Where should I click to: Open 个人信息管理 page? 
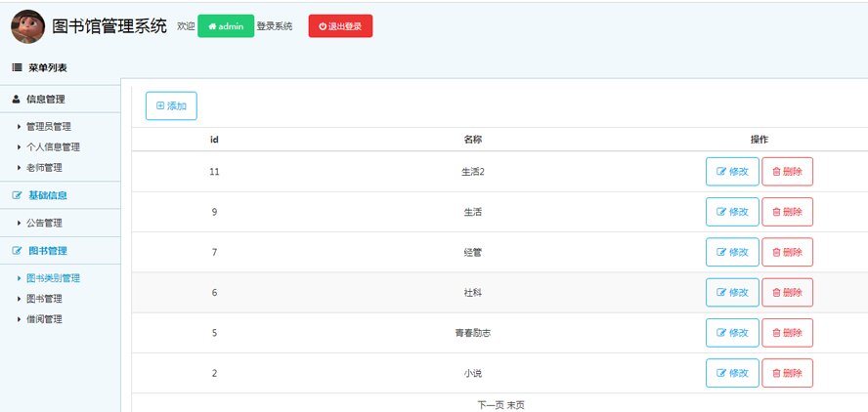point(53,147)
